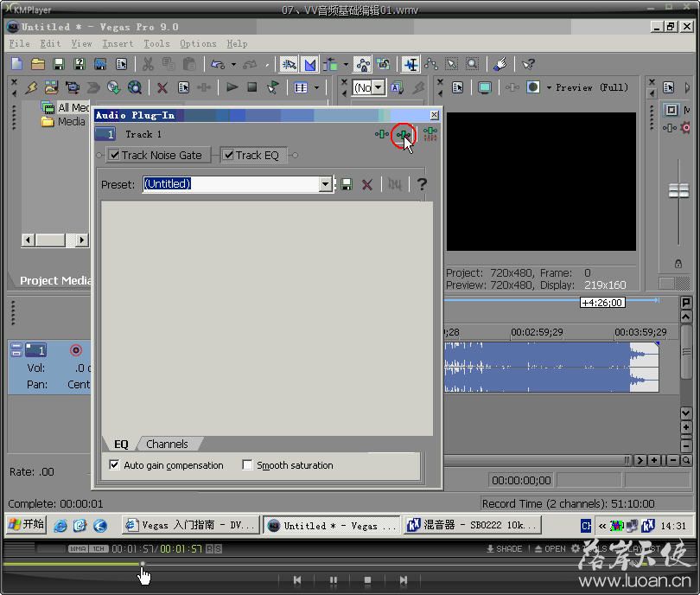Enable Smooth saturation checkbox

[x=247, y=465]
